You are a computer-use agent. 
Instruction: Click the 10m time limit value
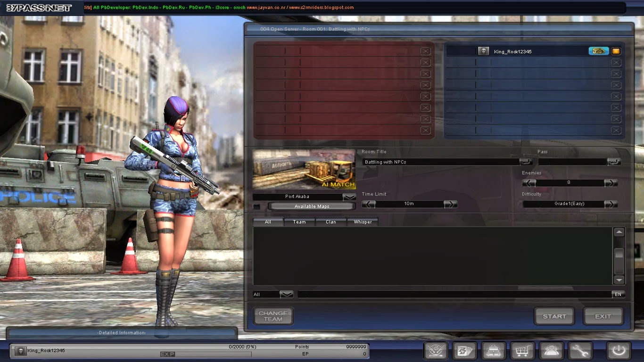coord(409,204)
